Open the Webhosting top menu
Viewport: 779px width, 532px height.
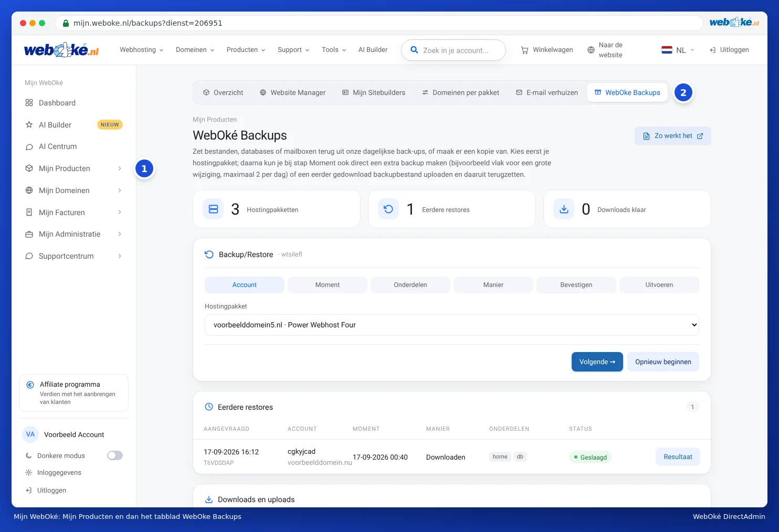coord(142,50)
